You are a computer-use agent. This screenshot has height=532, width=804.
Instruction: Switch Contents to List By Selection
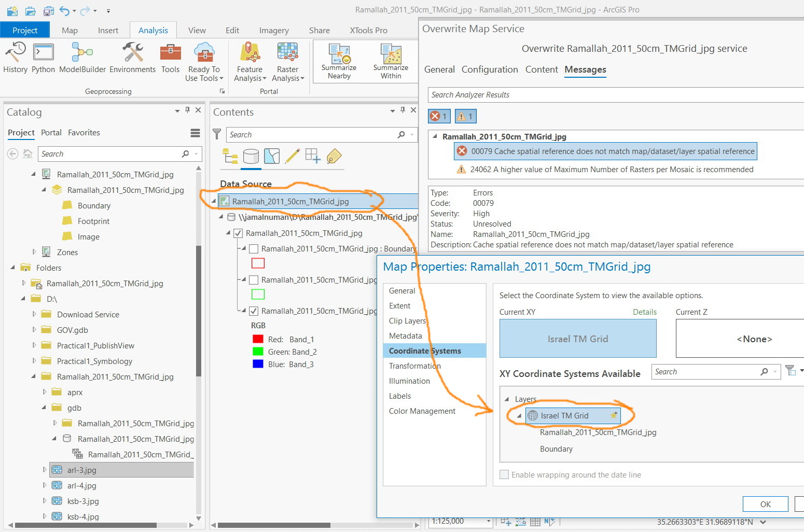coord(272,156)
